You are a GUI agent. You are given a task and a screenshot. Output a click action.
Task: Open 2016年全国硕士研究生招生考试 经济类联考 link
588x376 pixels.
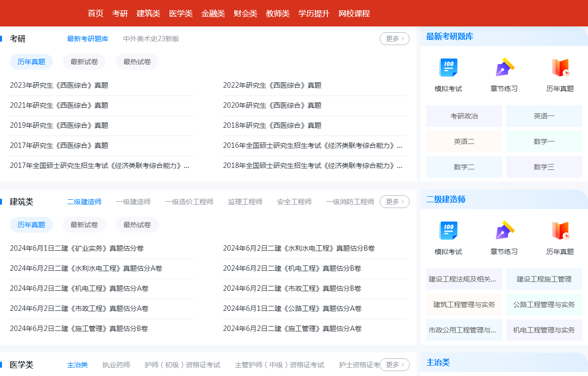(x=313, y=145)
